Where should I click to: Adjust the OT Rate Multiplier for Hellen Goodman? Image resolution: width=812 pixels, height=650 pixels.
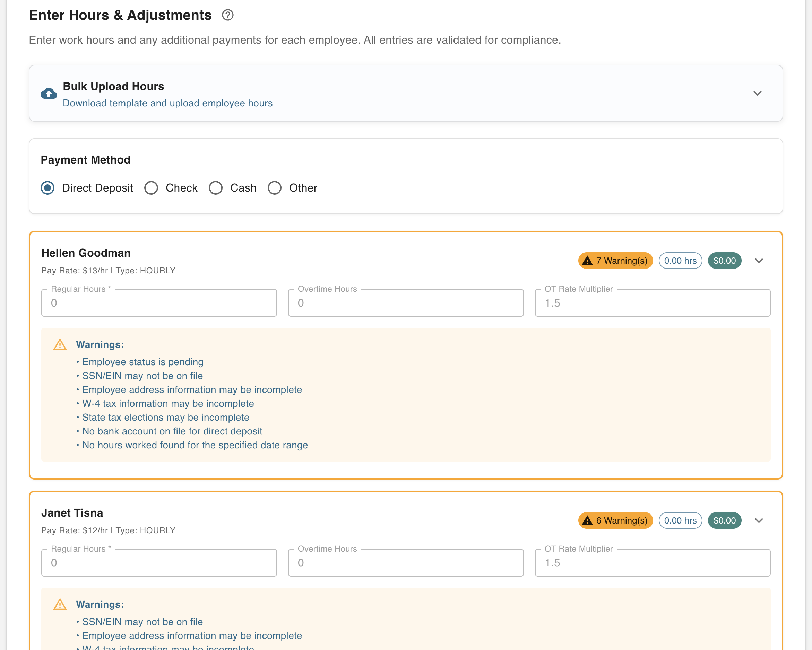pos(652,302)
